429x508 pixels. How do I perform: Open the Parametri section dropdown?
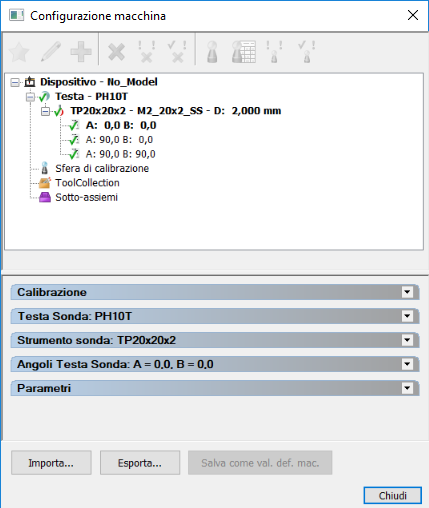tap(407, 388)
